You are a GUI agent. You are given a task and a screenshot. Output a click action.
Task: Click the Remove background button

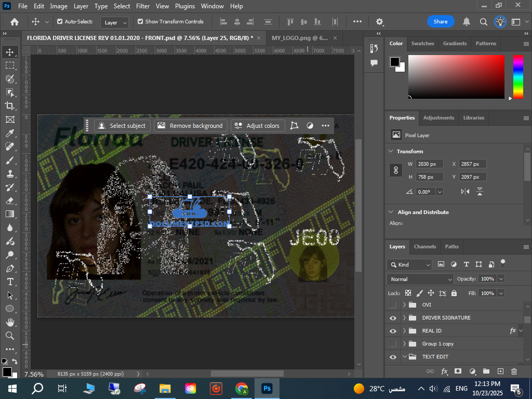tap(191, 126)
